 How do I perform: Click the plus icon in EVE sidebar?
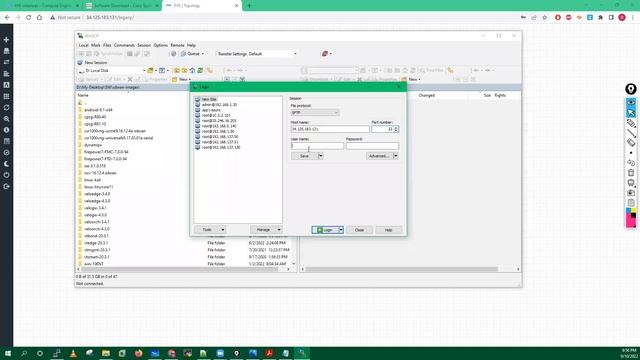[x=6, y=40]
